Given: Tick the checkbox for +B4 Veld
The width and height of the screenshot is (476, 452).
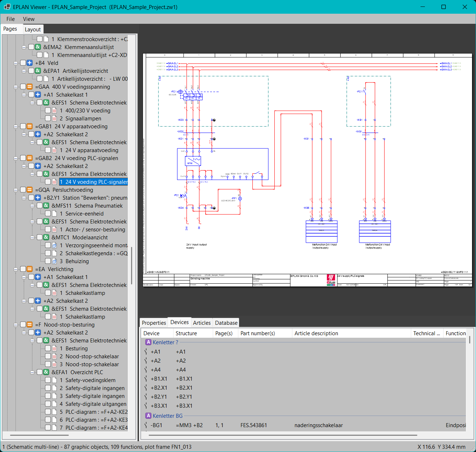Looking at the screenshot, I should tap(23, 63).
